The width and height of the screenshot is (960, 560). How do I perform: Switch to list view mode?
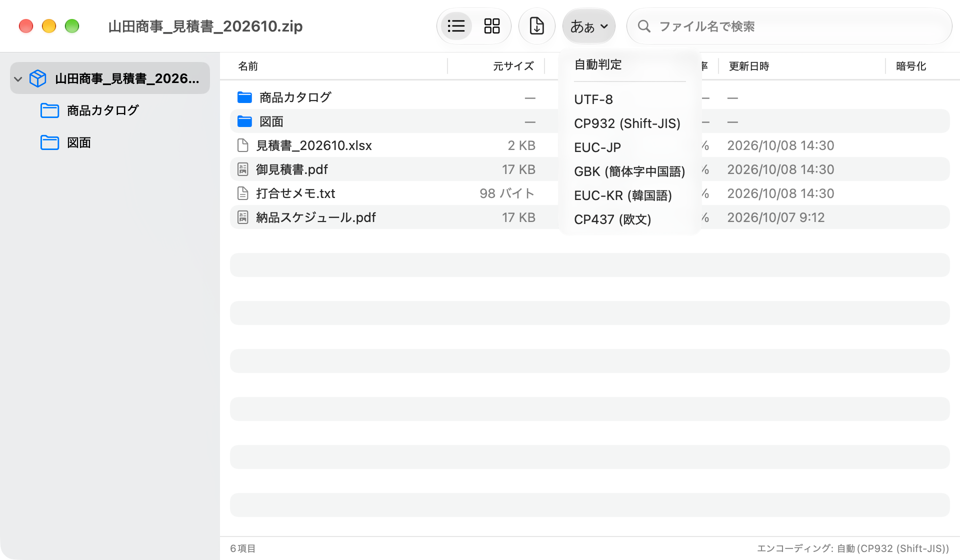456,26
